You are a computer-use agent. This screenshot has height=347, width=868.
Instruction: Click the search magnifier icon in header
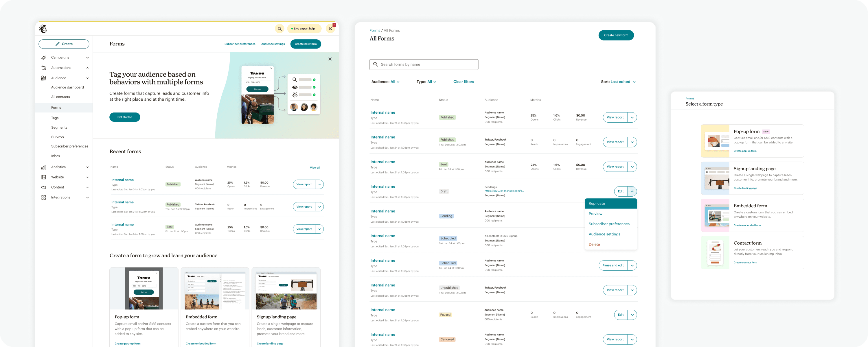(x=279, y=29)
